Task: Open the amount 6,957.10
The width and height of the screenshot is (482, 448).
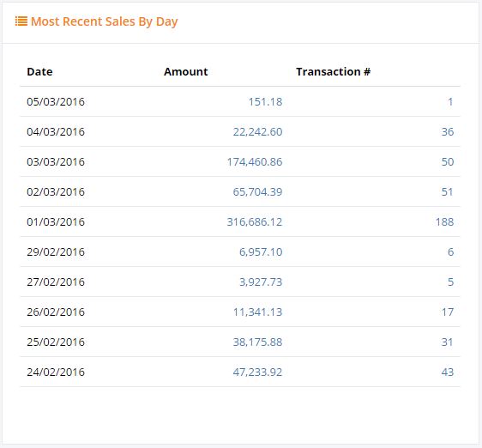Action: tap(261, 252)
